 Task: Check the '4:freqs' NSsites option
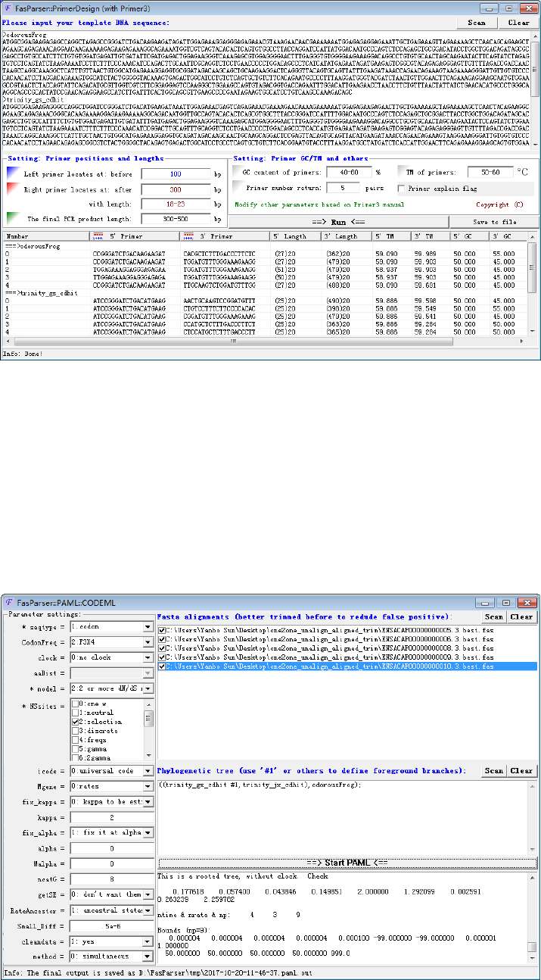pos(75,740)
